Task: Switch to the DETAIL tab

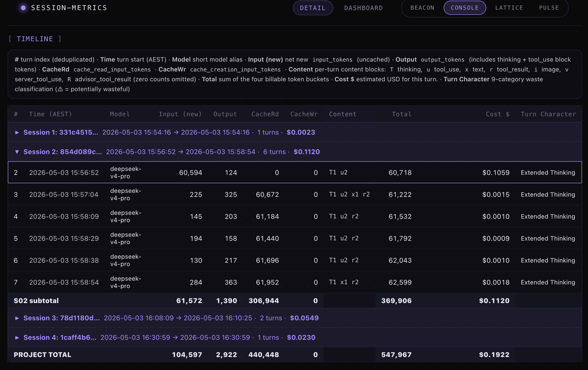Action: (313, 8)
